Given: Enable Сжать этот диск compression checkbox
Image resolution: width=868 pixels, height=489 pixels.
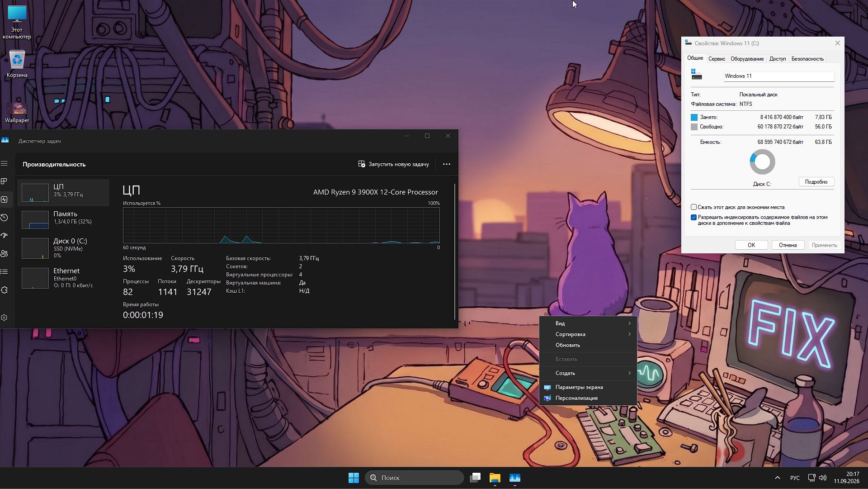Looking at the screenshot, I should [693, 207].
